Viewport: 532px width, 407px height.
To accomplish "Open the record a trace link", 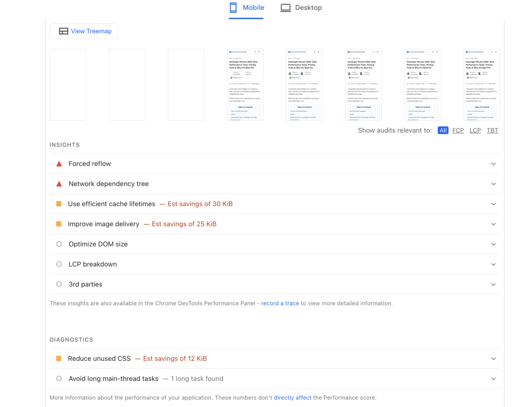I will [280, 303].
